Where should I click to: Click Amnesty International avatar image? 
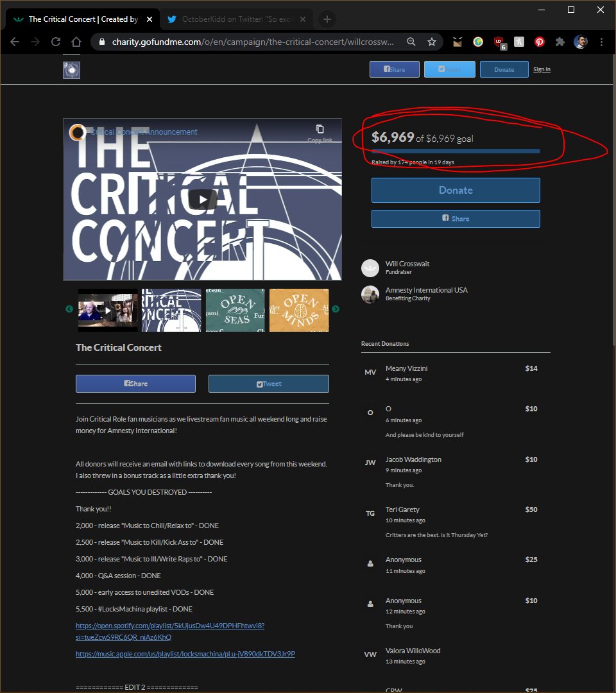[370, 295]
